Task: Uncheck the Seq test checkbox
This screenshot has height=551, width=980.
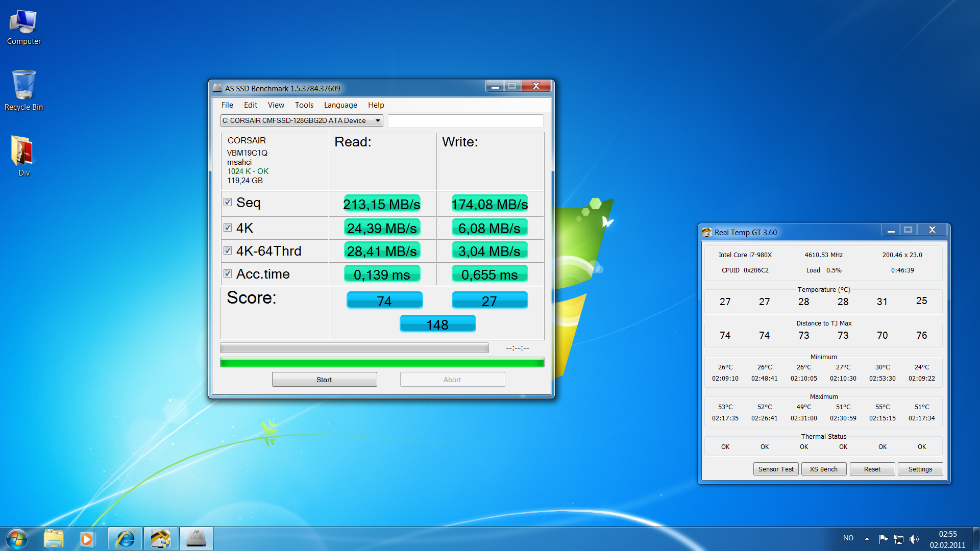Action: (x=228, y=202)
